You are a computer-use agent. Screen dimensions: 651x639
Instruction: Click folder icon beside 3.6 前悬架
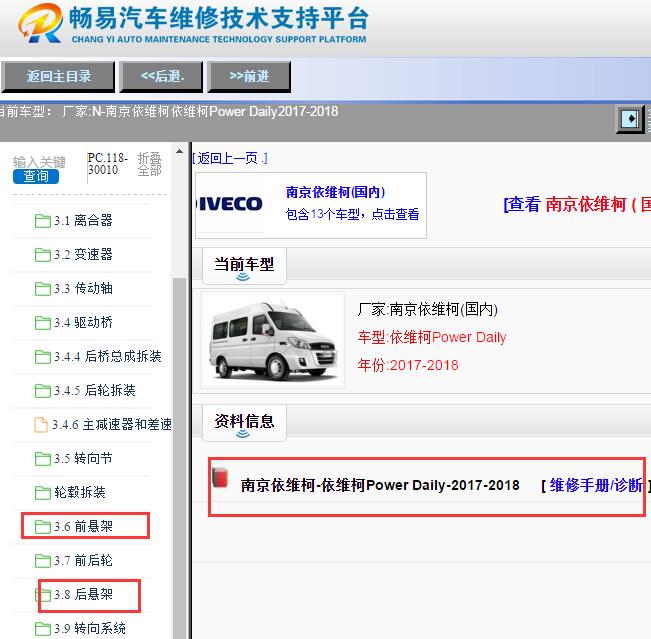43,527
